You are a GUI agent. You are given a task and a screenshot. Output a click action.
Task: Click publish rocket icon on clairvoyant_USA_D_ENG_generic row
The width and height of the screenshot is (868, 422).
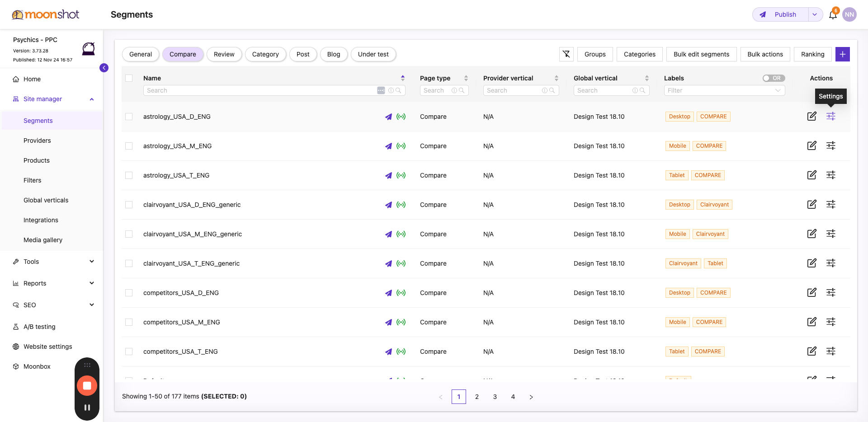pyautogui.click(x=388, y=205)
